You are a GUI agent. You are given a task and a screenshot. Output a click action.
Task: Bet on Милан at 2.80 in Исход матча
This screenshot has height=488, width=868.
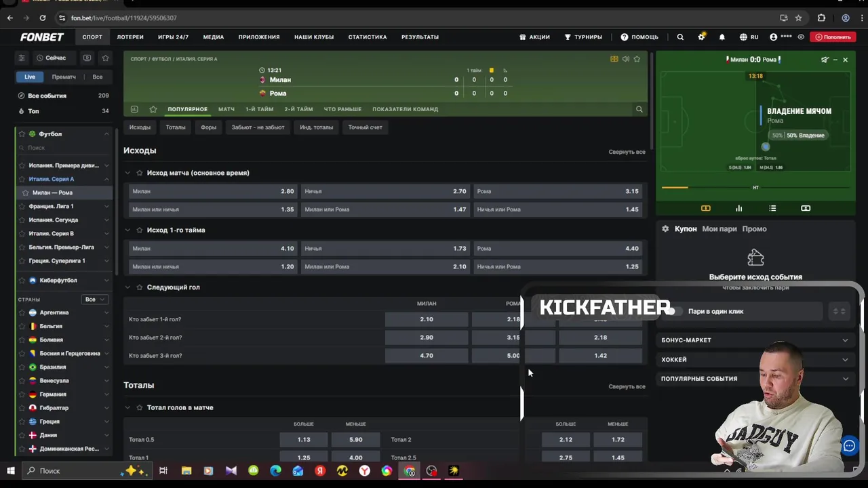click(213, 191)
